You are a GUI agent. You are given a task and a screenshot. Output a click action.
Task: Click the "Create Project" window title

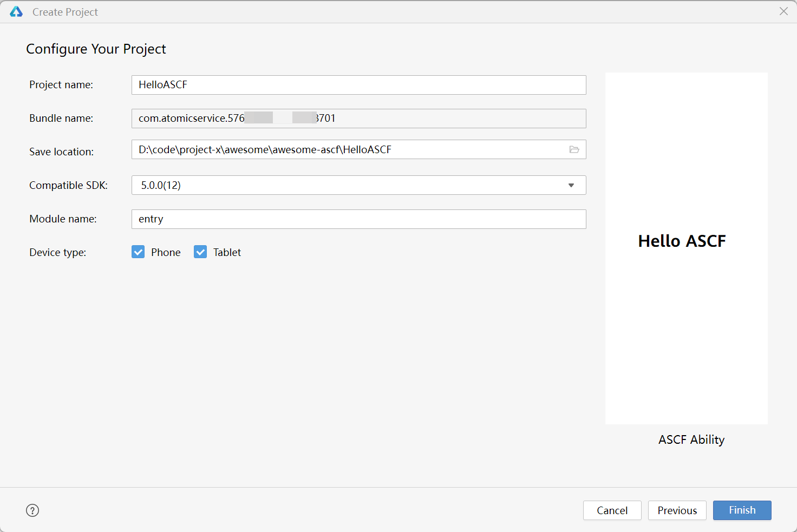65,12
